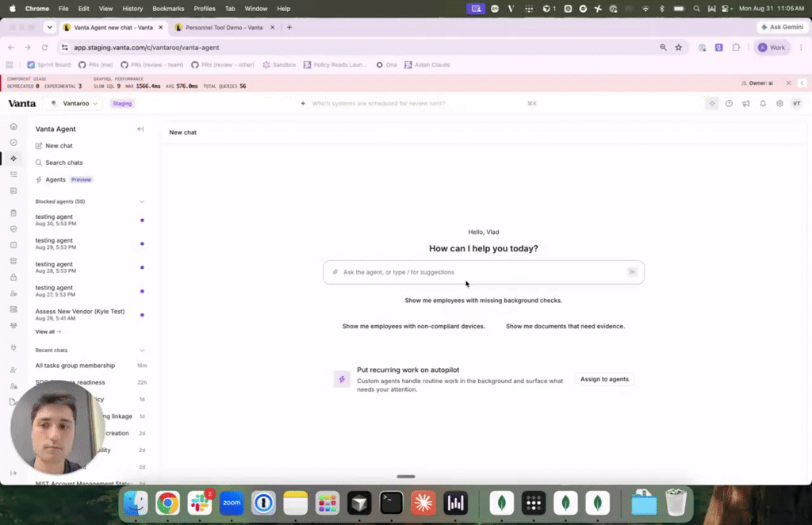Click Ask Gemini button
This screenshot has width=812, height=525.
782,27
